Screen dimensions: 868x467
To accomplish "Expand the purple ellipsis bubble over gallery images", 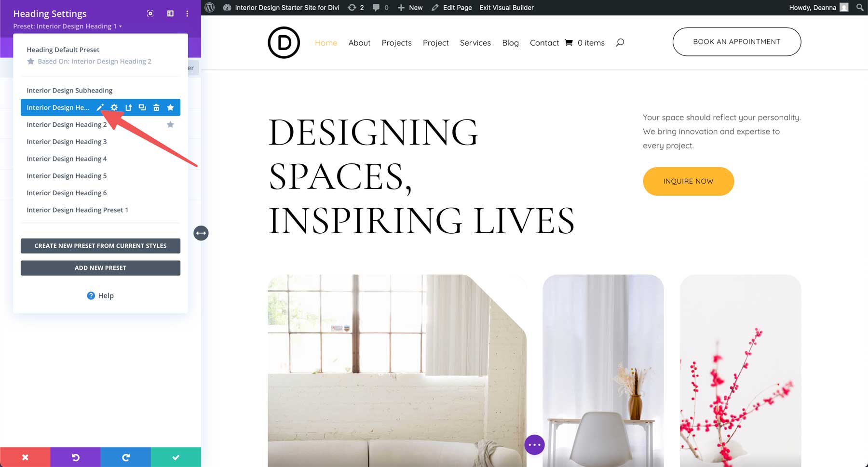I will pyautogui.click(x=534, y=444).
